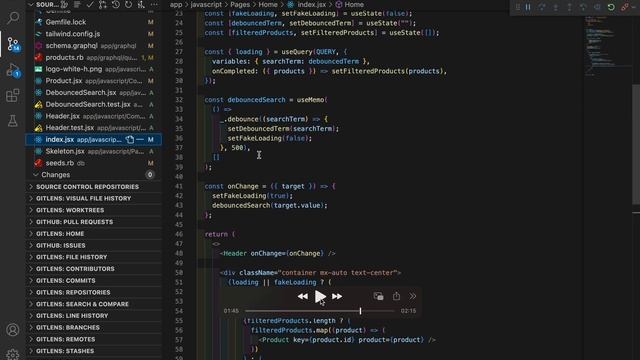
Task: Select schema.graphql file
Action: (x=94, y=46)
